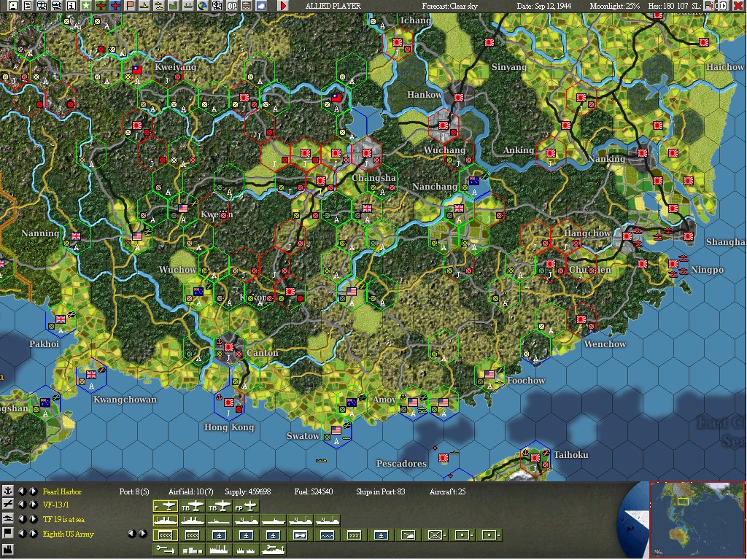Click the black flag land units icon

pos(8,533)
